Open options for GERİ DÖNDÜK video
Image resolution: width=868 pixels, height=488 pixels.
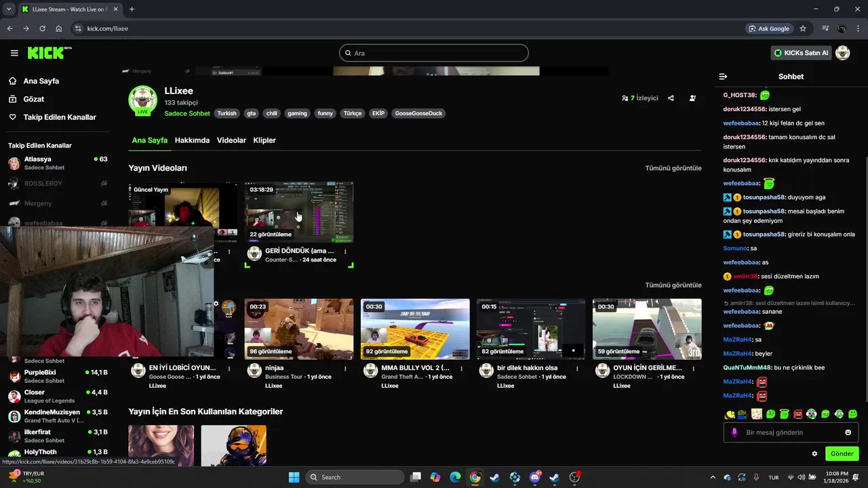pyautogui.click(x=345, y=251)
